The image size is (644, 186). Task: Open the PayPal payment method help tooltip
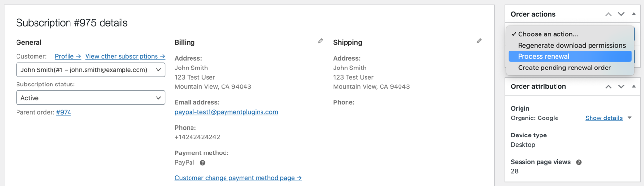pyautogui.click(x=202, y=163)
